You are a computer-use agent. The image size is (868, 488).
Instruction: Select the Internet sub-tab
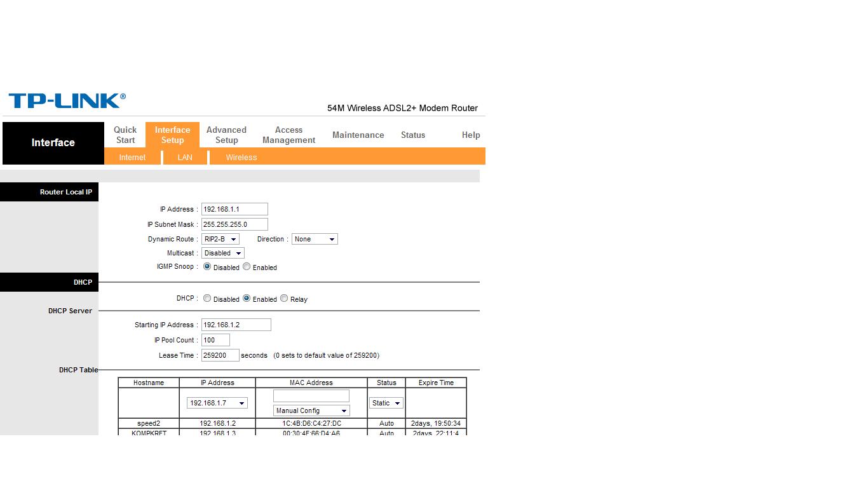[x=132, y=157]
